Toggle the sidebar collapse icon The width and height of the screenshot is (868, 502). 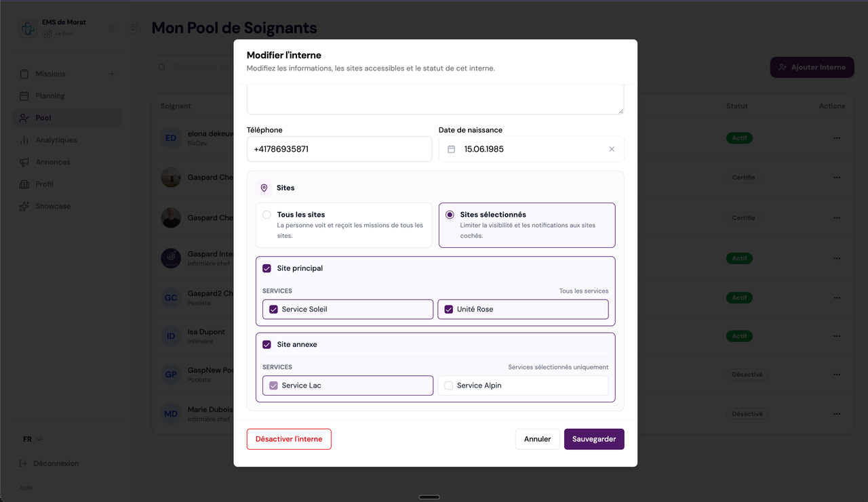[134, 28]
